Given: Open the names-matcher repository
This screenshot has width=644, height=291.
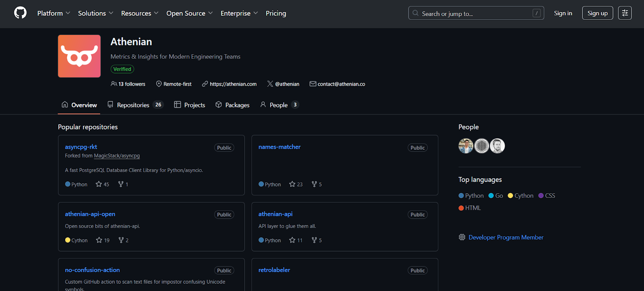Looking at the screenshot, I should 279,147.
